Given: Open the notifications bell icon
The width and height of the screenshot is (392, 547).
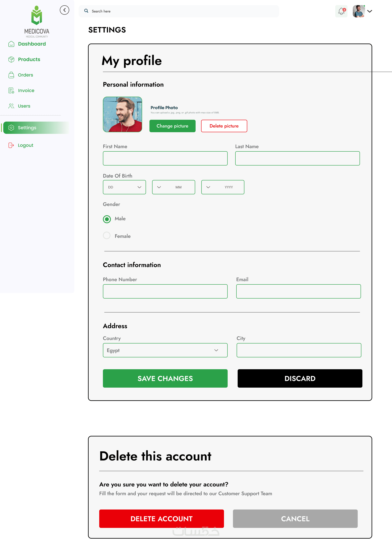Looking at the screenshot, I should (x=341, y=11).
